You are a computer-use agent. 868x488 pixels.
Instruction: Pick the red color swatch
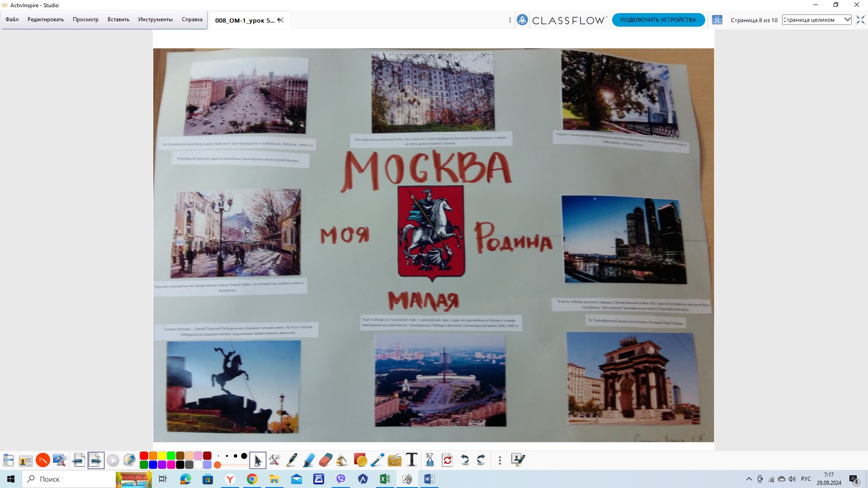coord(144,456)
